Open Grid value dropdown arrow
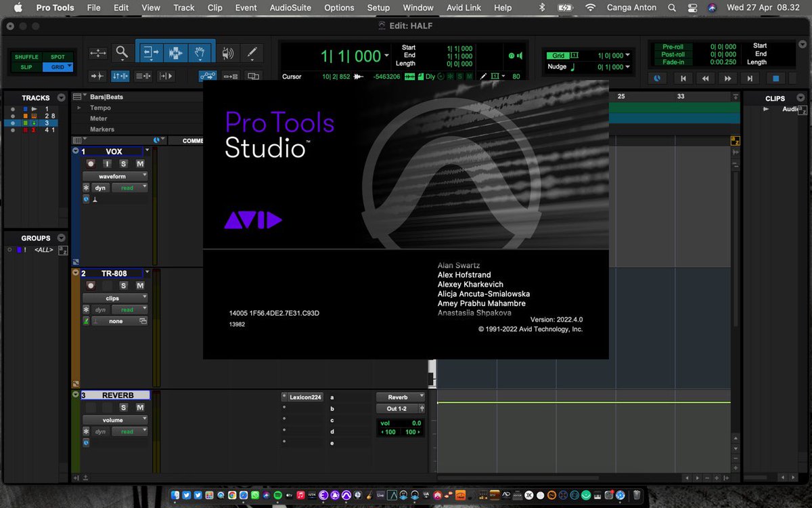 tap(628, 56)
